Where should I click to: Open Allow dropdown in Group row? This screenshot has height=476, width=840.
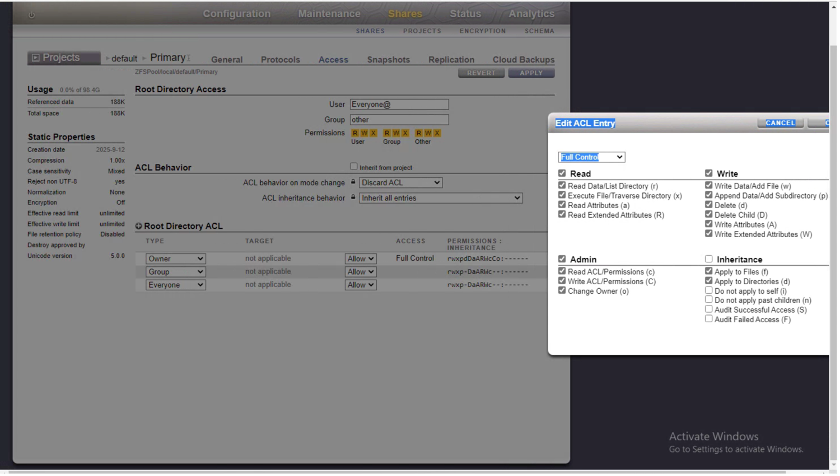pos(361,272)
